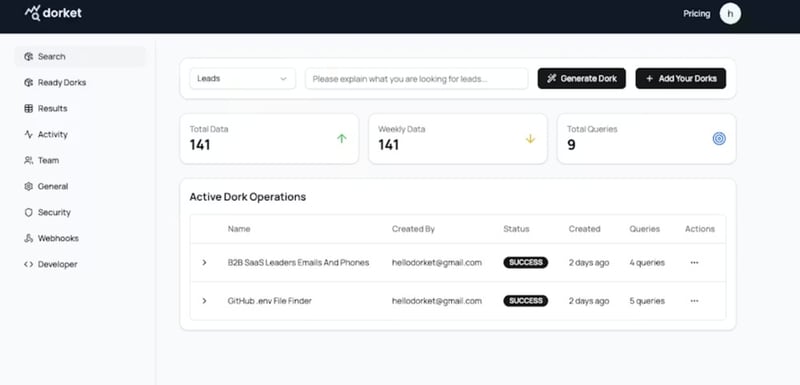Screen dimensions: 800x385
Task: Click the Ready Dorks sidebar icon
Action: coord(29,83)
